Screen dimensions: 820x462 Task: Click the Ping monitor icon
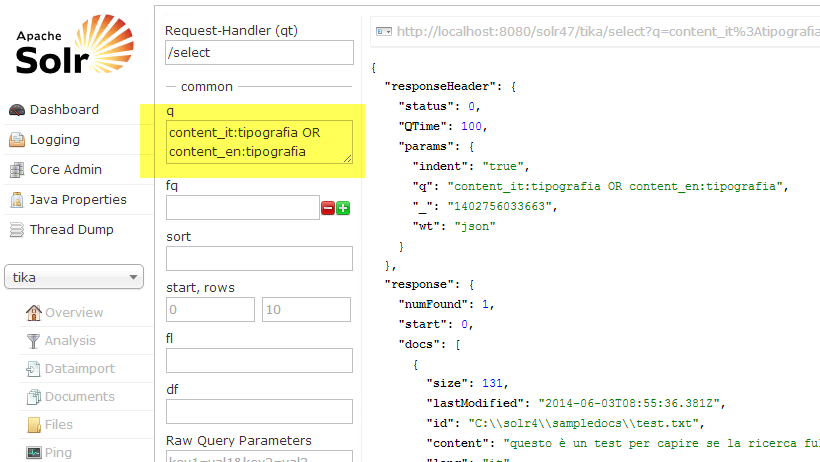point(34,453)
